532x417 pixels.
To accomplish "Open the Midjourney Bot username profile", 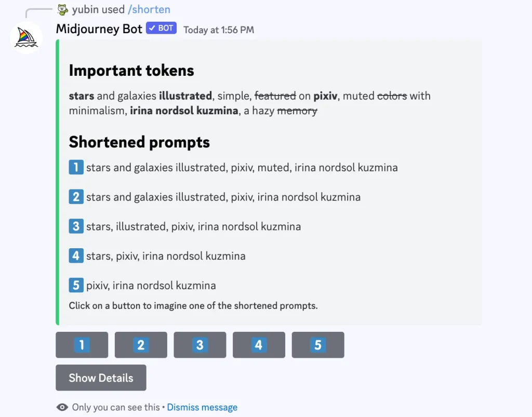I will pos(99,29).
